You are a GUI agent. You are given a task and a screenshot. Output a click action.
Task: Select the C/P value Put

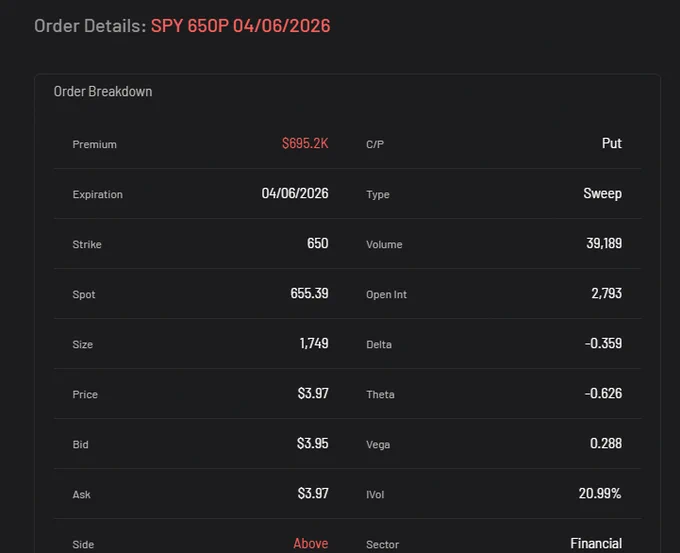point(612,143)
